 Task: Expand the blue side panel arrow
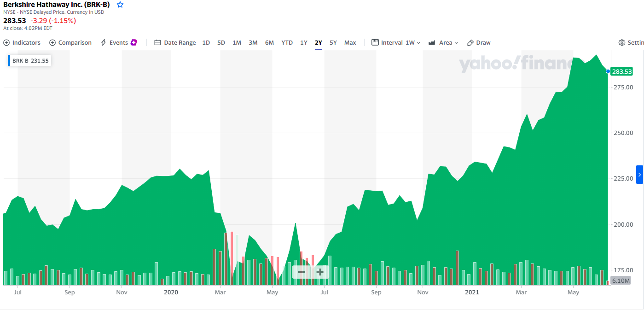coord(639,175)
